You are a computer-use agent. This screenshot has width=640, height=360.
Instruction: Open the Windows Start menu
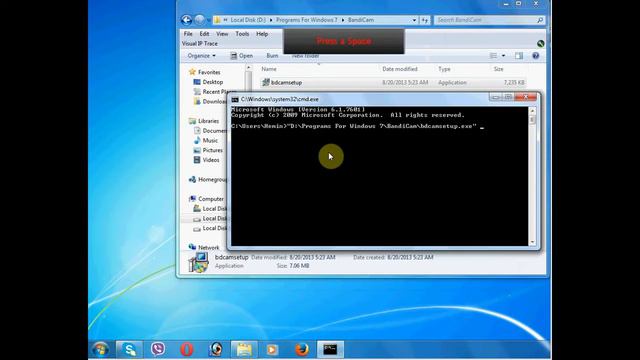(x=100, y=349)
